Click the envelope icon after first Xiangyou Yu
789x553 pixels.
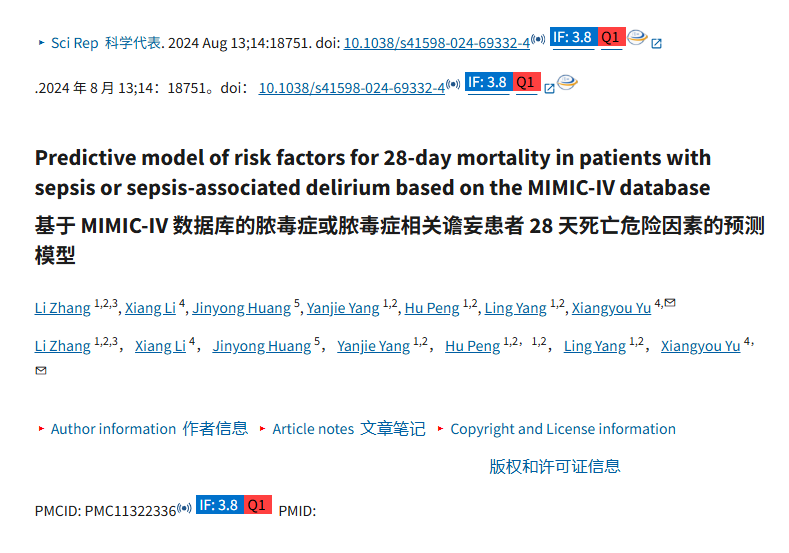tap(670, 302)
